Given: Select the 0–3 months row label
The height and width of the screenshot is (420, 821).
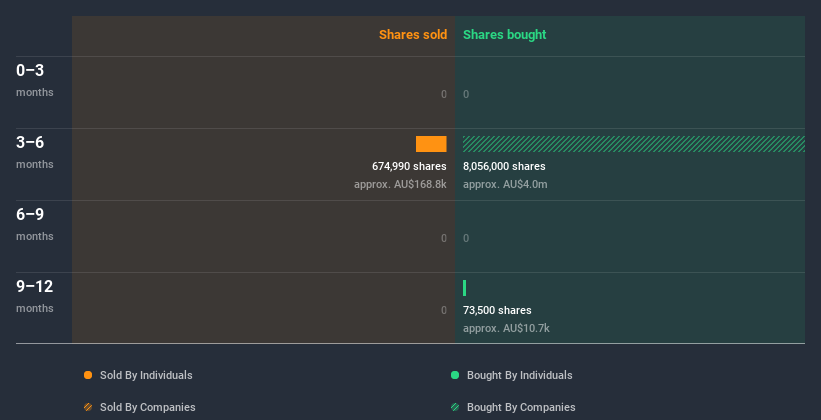Looking at the screenshot, I should click(35, 80).
